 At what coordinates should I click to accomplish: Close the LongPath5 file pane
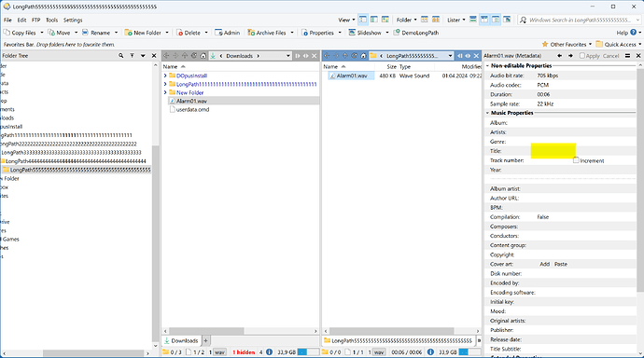(x=476, y=56)
